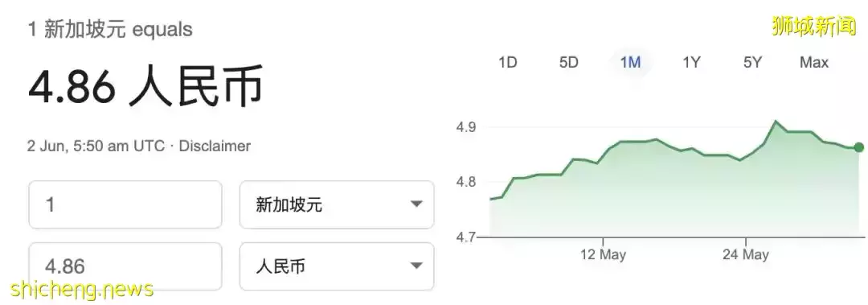868x305 pixels.
Task: Select the 5D time range tab
Action: pyautogui.click(x=568, y=62)
